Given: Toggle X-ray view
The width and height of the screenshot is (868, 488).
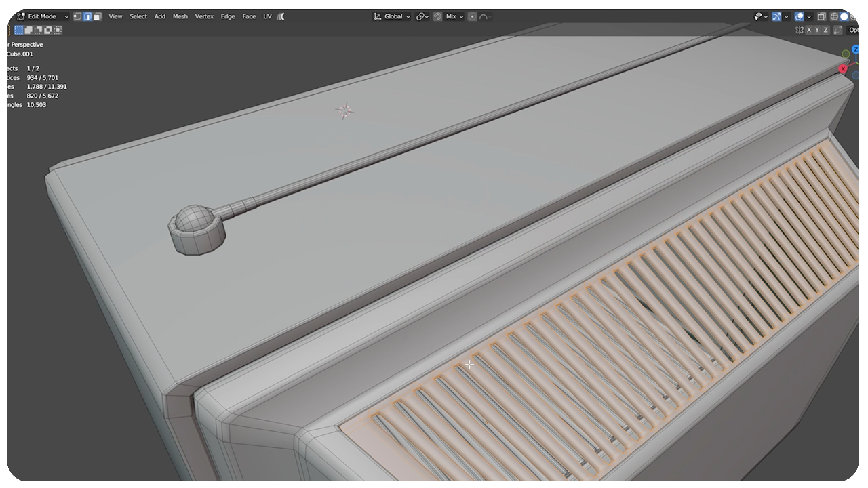Looking at the screenshot, I should coord(821,16).
